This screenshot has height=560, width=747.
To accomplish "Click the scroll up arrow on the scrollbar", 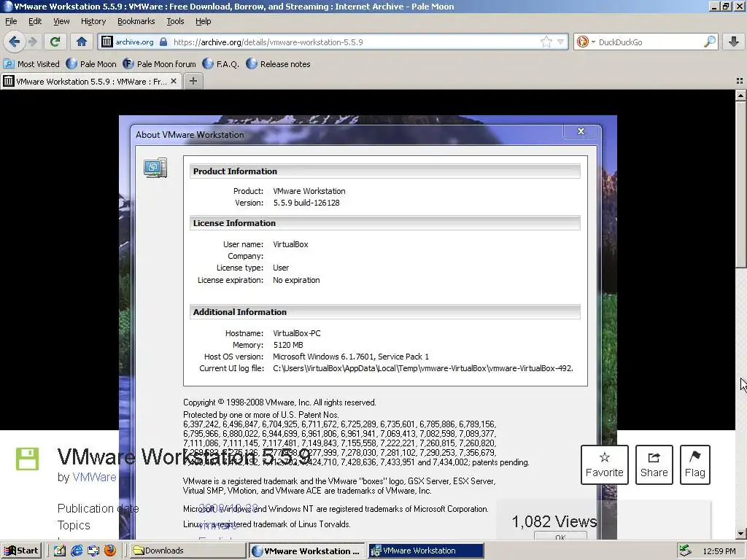I will 741,96.
